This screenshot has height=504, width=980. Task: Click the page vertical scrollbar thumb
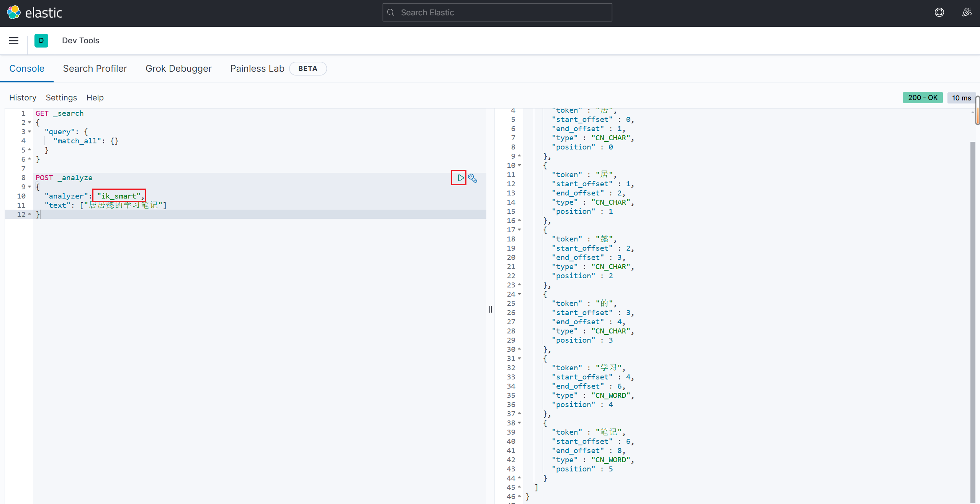(977, 110)
